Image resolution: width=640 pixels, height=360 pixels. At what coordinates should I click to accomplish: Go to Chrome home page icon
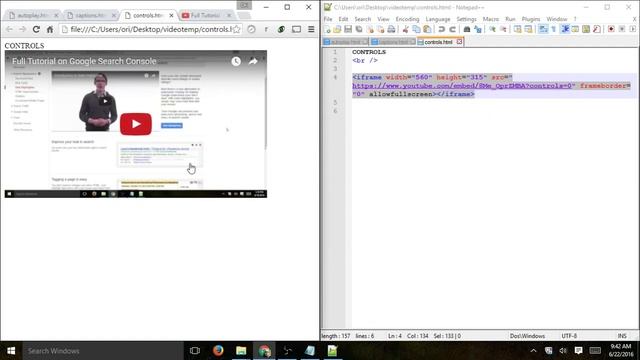[x=50, y=29]
